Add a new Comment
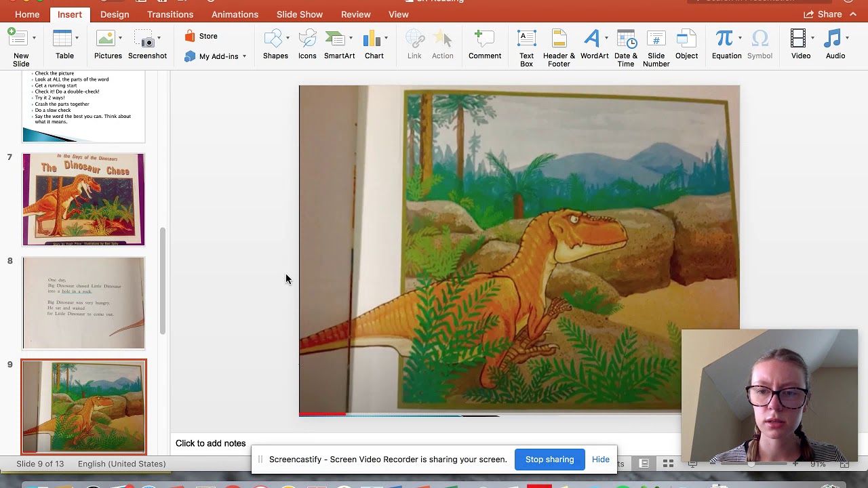Viewport: 868px width, 488px height. (485, 45)
